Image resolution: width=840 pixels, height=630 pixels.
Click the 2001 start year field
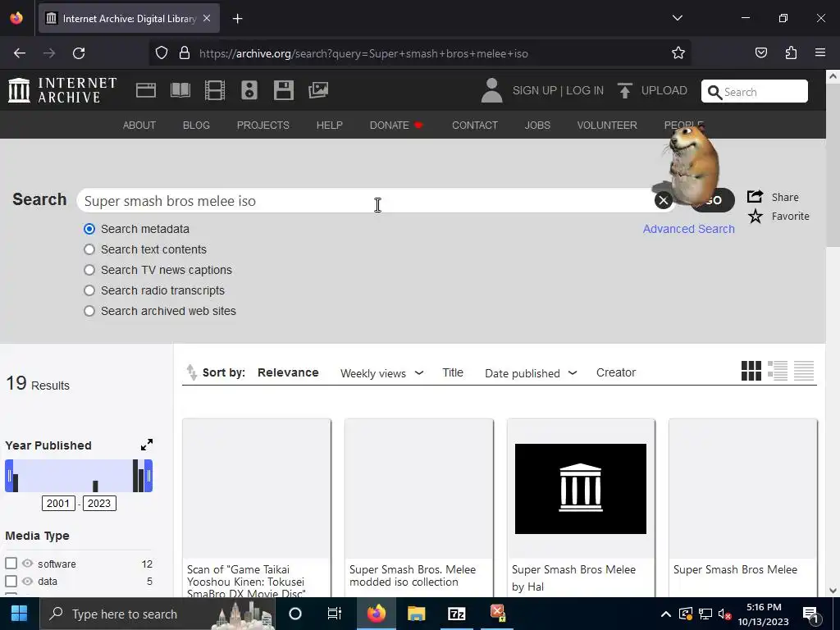(x=58, y=503)
